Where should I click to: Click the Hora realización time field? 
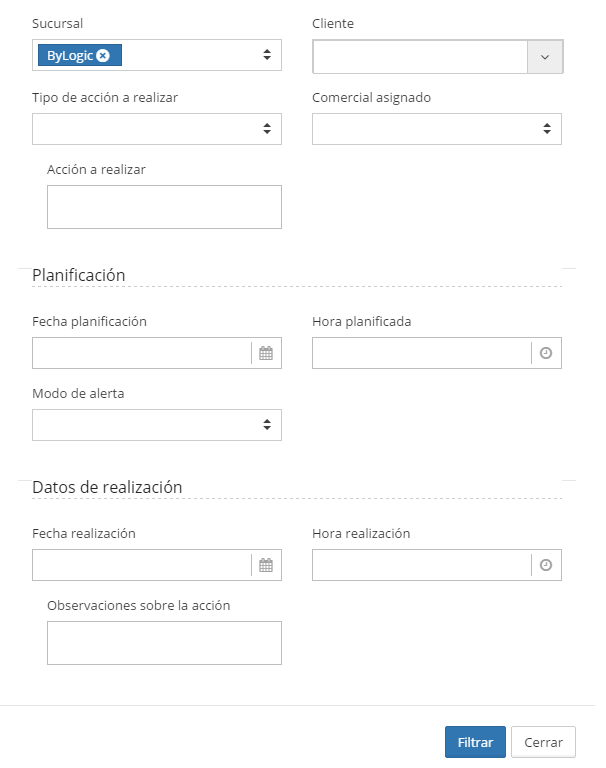tap(421, 565)
